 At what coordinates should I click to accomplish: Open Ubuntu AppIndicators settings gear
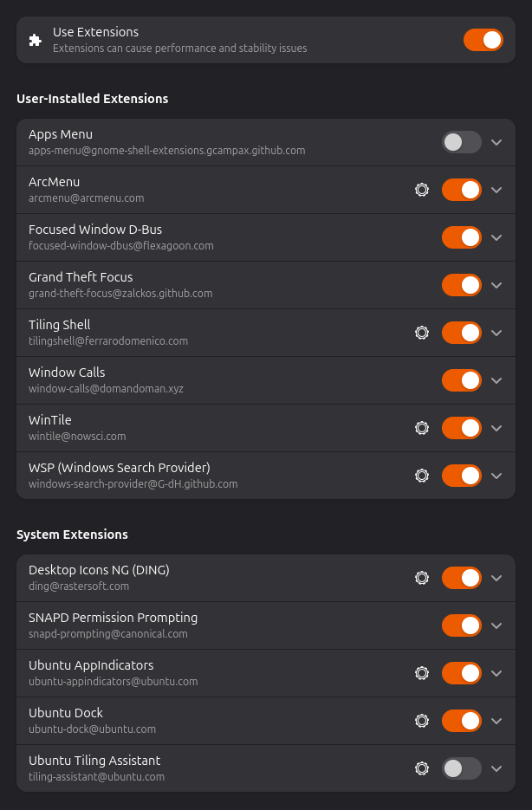click(x=422, y=673)
